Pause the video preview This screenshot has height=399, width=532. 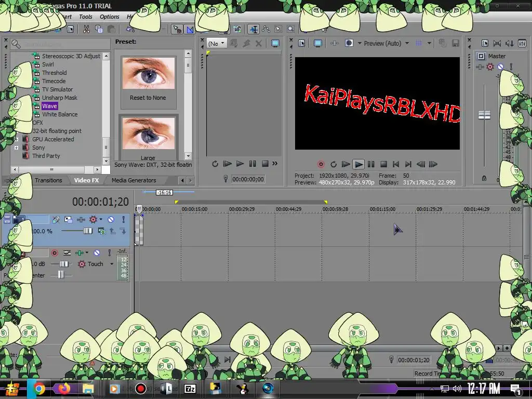[x=371, y=164]
